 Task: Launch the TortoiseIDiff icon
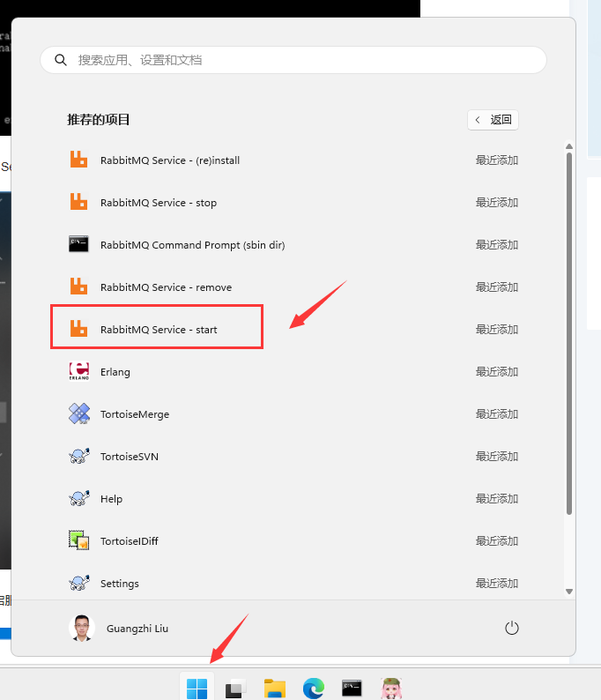(x=79, y=540)
